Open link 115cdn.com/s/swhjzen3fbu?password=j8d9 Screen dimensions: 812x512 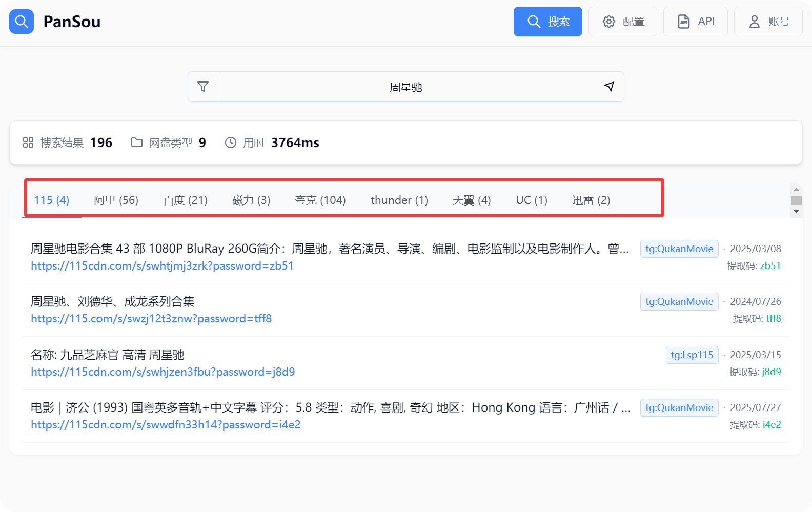(163, 372)
